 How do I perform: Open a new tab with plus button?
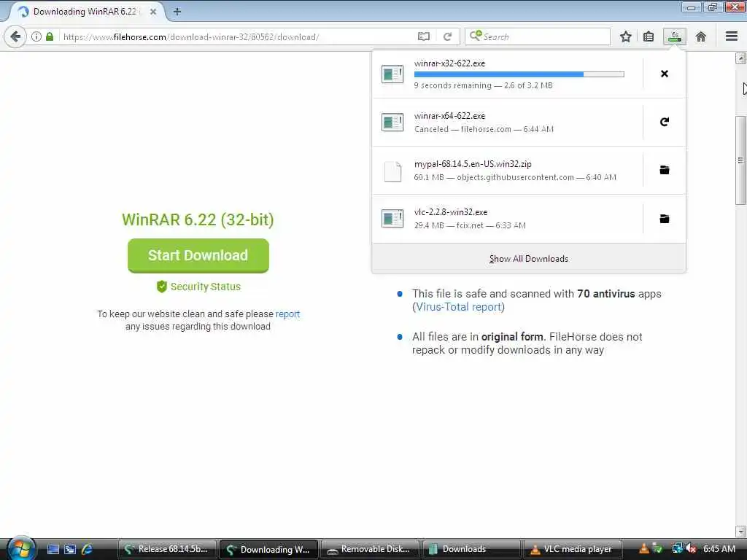[177, 12]
